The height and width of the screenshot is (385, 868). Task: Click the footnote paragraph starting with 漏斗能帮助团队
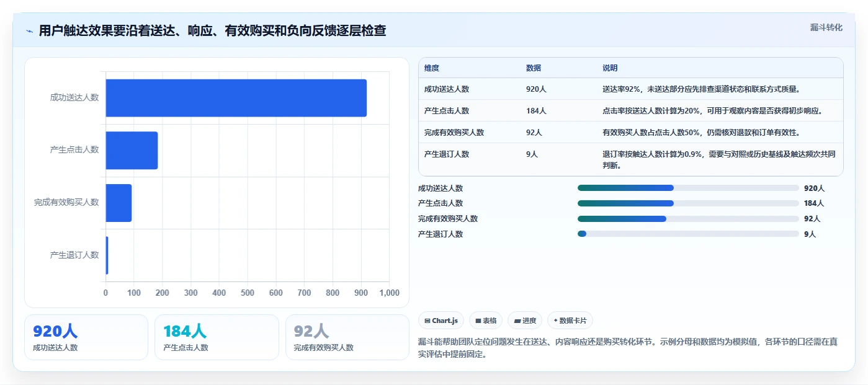point(629,349)
